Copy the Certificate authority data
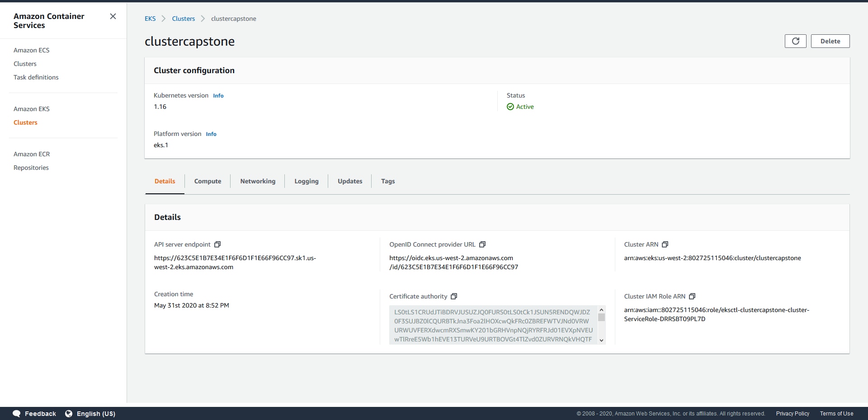Image resolution: width=868 pixels, height=420 pixels. click(454, 296)
